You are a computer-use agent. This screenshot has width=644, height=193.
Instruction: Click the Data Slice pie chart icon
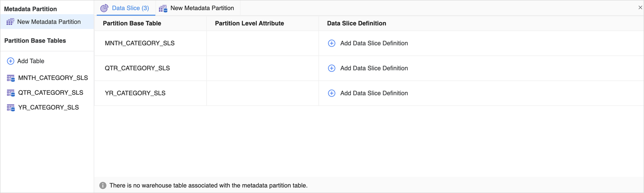105,8
